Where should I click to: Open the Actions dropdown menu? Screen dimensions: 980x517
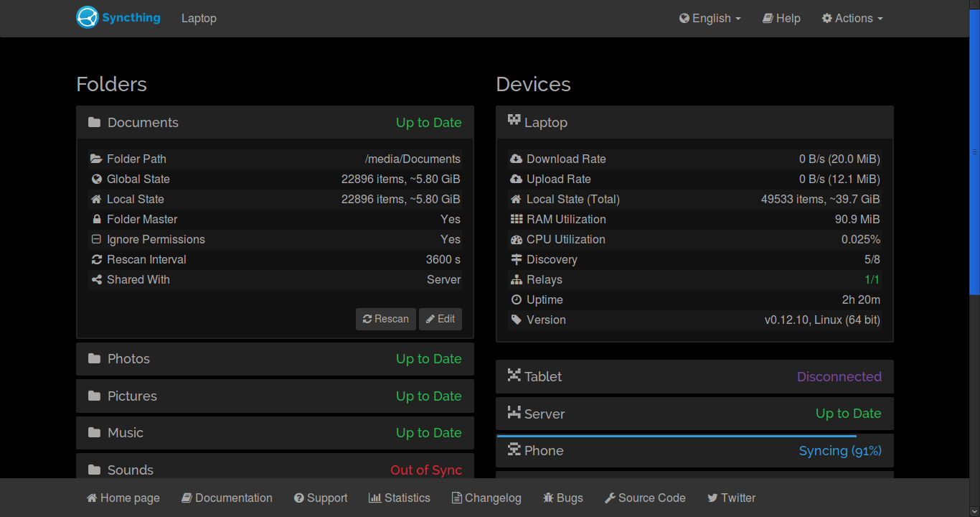(852, 19)
